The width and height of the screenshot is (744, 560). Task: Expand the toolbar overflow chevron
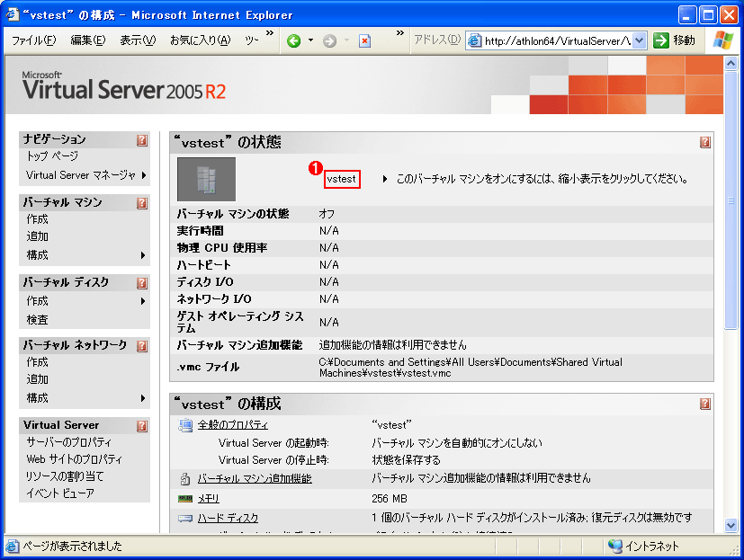tap(400, 33)
